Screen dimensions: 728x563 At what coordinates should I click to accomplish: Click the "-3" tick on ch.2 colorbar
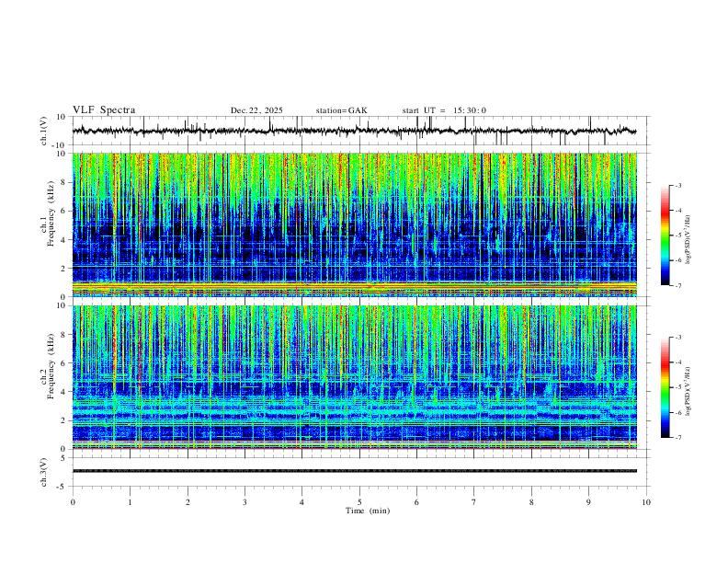tap(678, 338)
